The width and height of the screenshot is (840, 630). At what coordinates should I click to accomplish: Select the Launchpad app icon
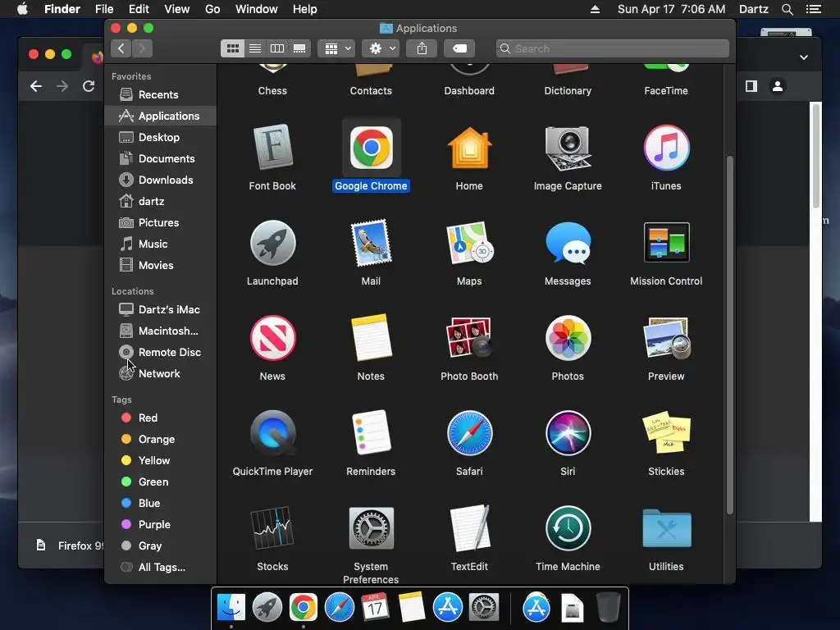pos(272,243)
